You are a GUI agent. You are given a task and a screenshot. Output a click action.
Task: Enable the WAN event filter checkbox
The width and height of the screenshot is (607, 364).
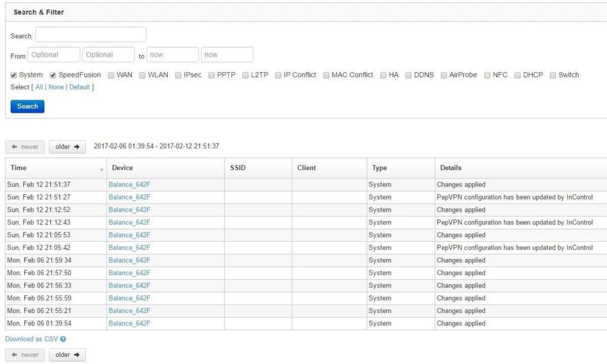point(111,75)
